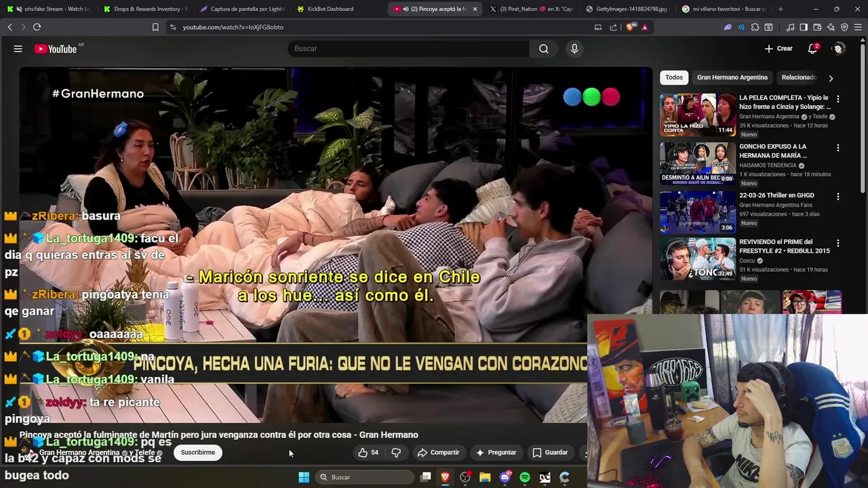Click the YouTube search magnifier button
This screenshot has width=868, height=488.
544,49
